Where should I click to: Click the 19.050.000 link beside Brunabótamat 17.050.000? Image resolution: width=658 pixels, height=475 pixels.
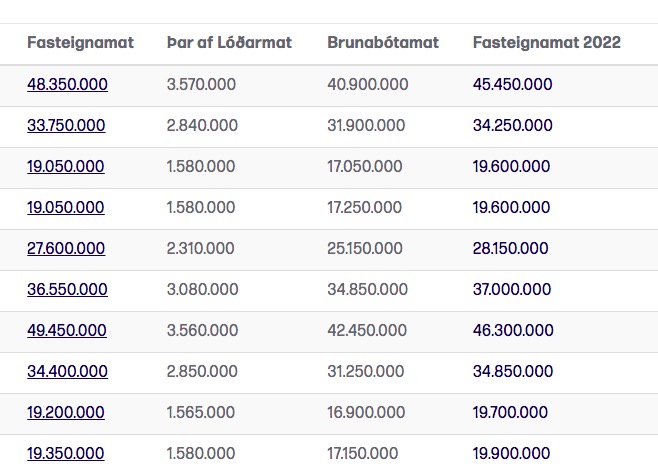click(x=66, y=167)
